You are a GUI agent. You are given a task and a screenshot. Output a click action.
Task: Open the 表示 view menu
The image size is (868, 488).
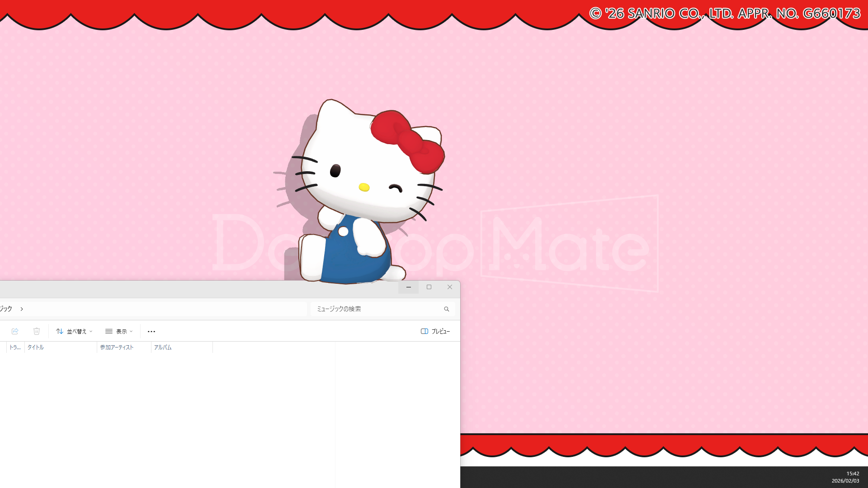(121, 331)
